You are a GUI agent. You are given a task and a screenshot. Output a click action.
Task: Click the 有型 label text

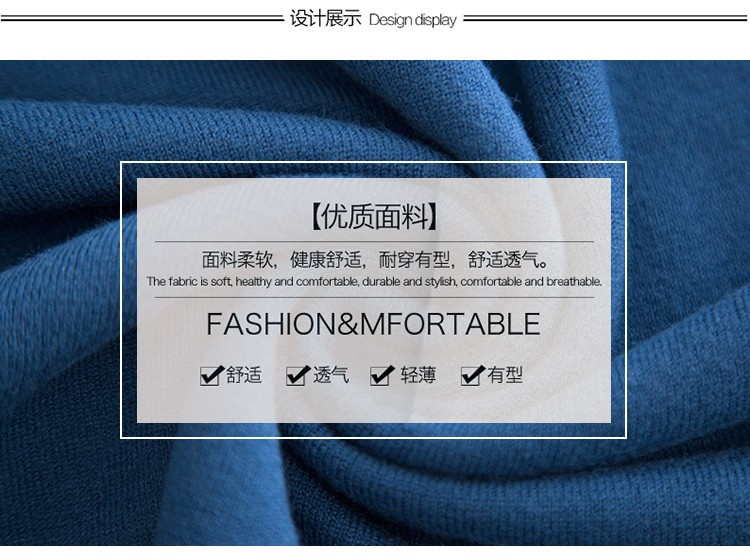point(505,375)
